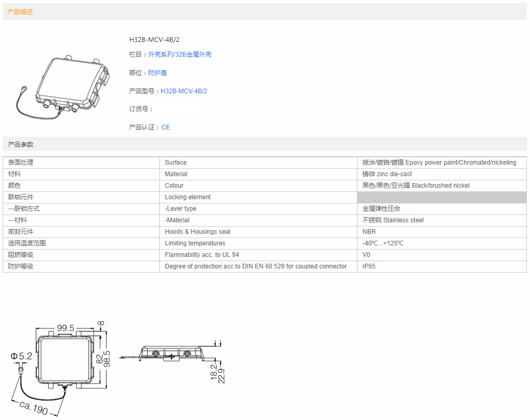
Task: Select the zinc die-cast material cell
Action: 387,174
